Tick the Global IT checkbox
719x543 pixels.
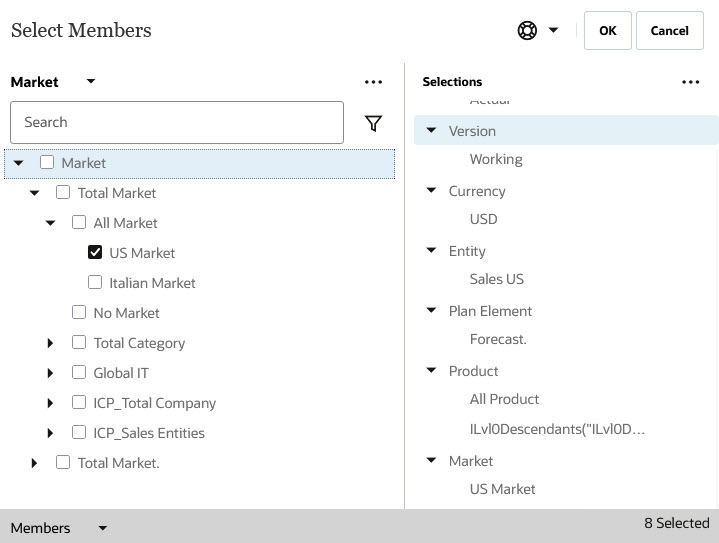click(80, 373)
